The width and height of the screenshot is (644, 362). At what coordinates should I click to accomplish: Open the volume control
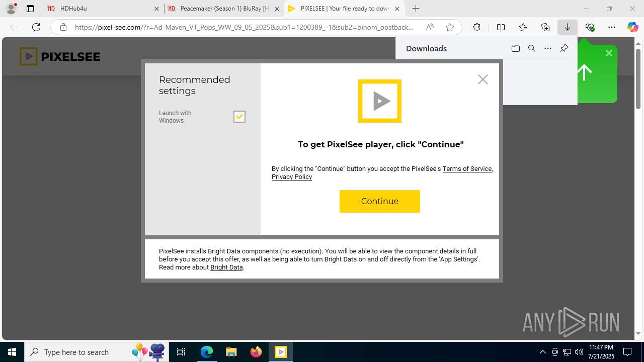click(x=579, y=352)
